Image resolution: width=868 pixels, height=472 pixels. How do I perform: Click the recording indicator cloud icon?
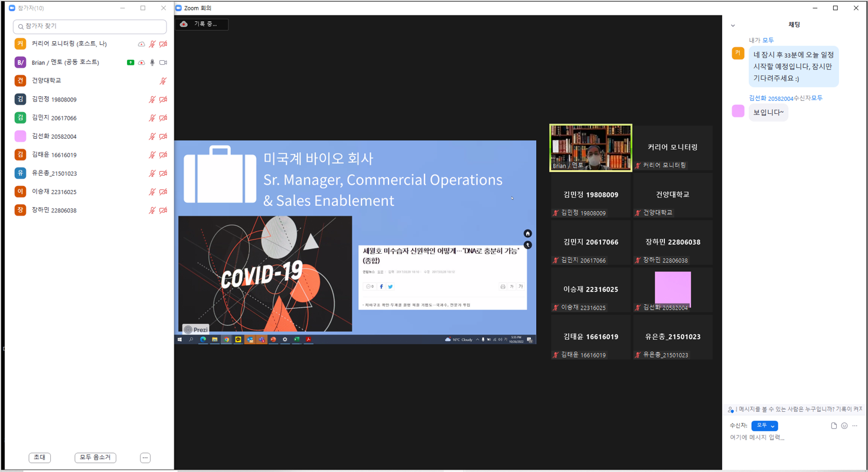(x=184, y=24)
